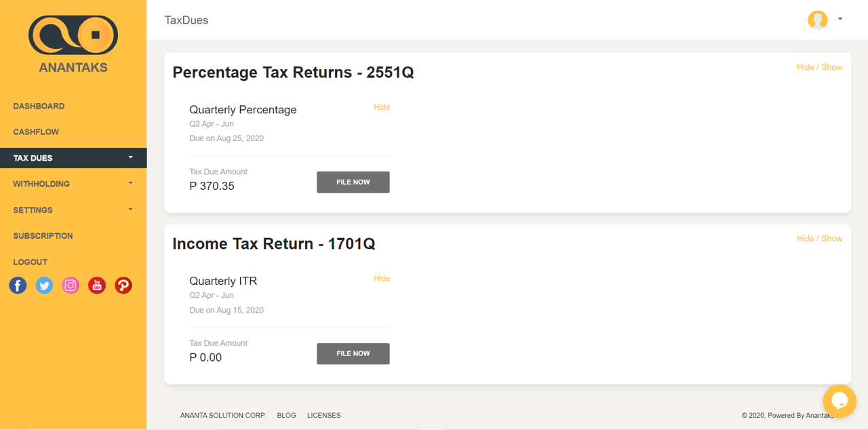Open the profile dropdown caret

point(840,19)
